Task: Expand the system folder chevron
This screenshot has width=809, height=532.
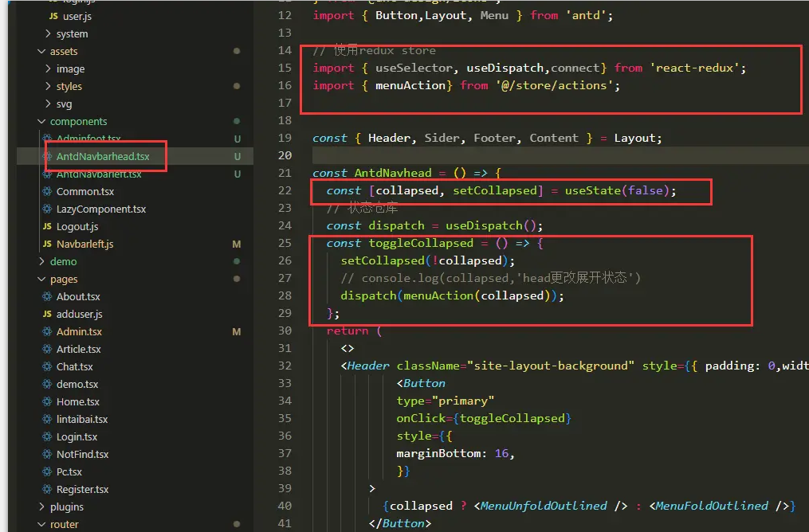Action: click(48, 34)
